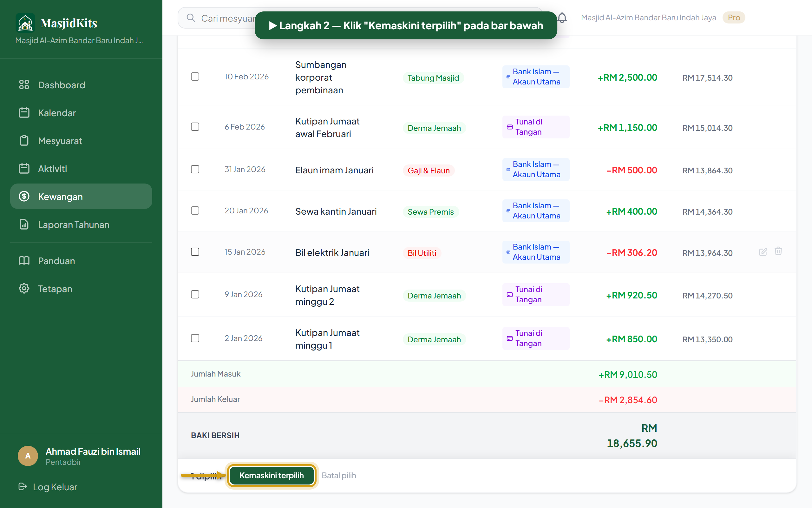Click Baki Bersih value RM 18,655.90
Image resolution: width=812 pixels, height=508 pixels.
click(632, 435)
